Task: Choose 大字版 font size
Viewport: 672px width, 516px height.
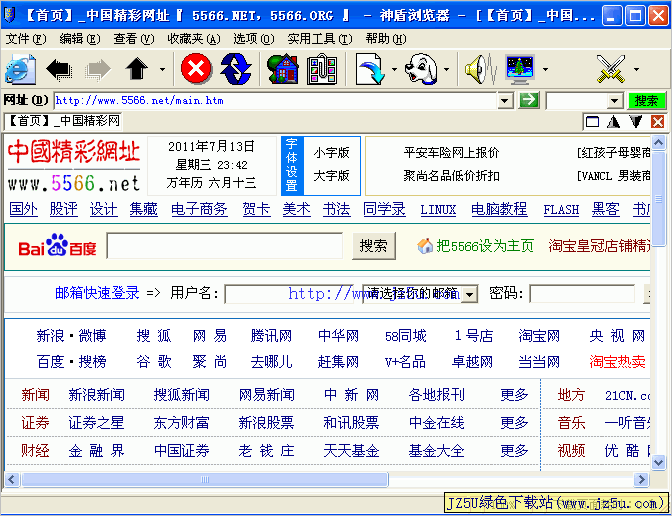Action: [x=331, y=176]
